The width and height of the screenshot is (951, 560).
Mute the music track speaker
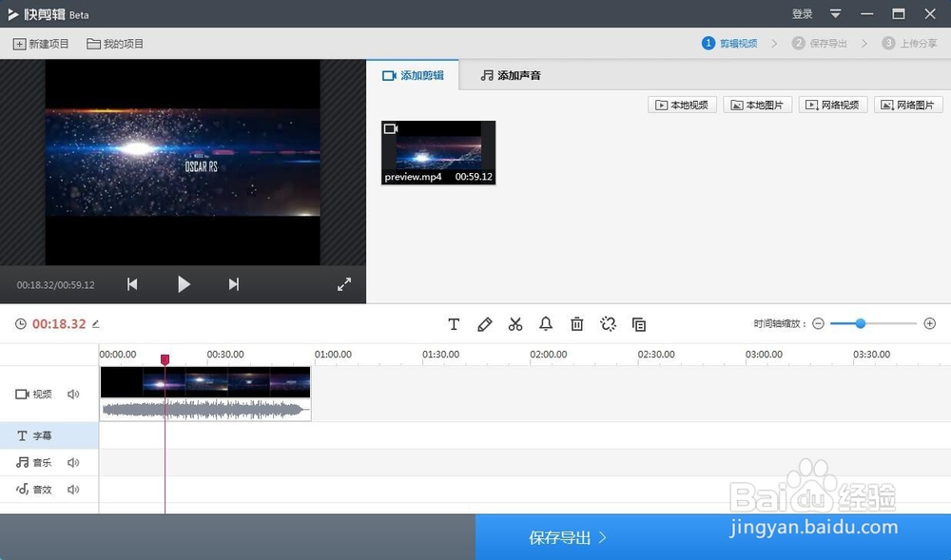(x=73, y=463)
